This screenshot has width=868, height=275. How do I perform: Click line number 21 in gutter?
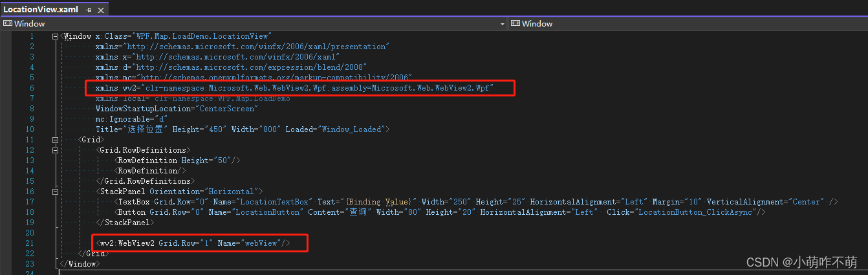coord(30,243)
